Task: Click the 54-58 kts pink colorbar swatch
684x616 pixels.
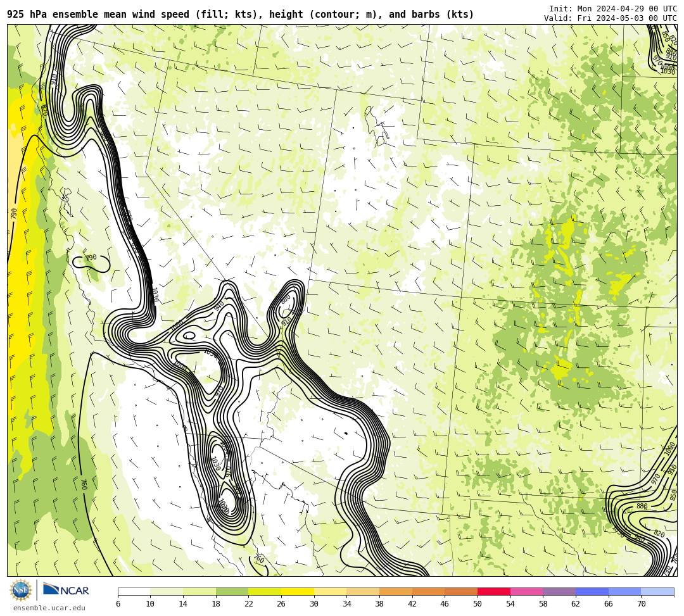Action: 526,591
